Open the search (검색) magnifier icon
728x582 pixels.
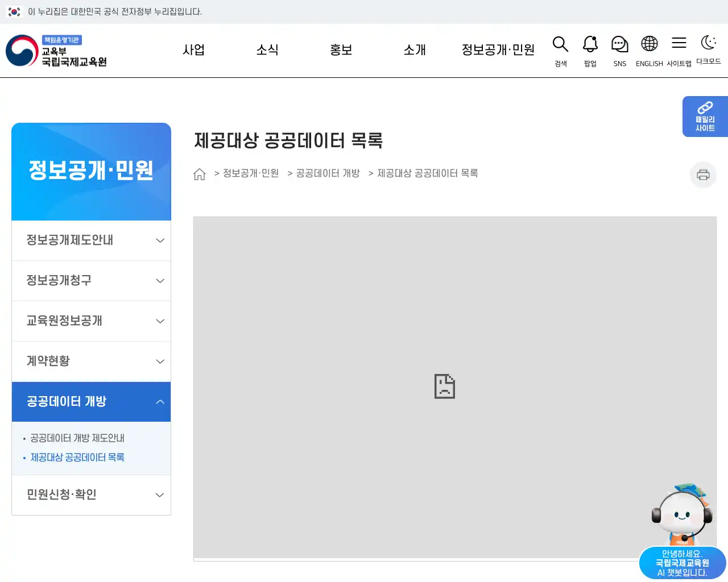[561, 51]
